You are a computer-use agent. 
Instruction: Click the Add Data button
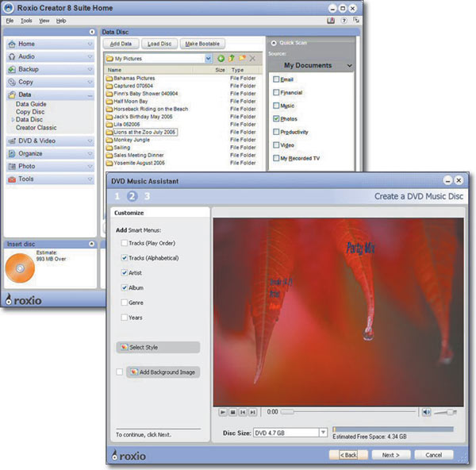(121, 44)
